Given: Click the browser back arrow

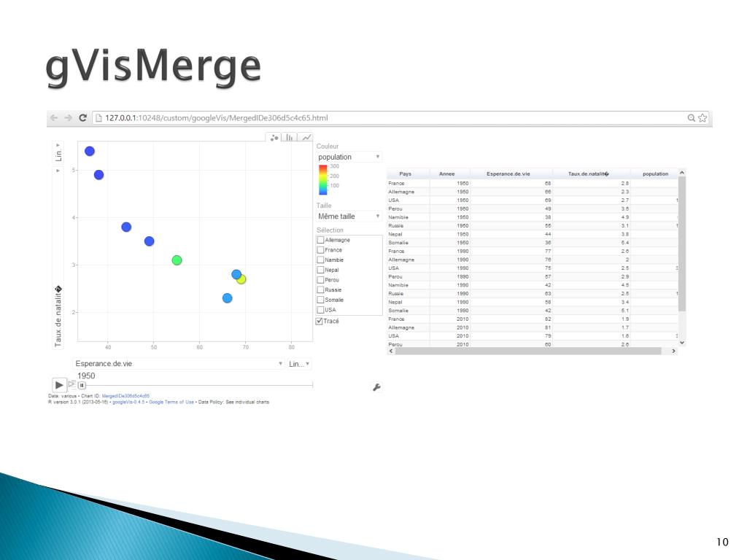Looking at the screenshot, I should (x=54, y=117).
